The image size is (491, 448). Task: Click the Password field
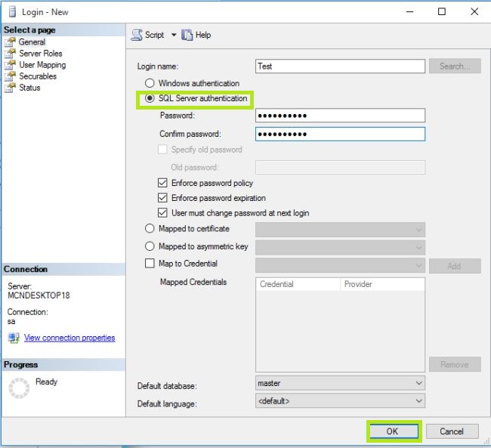[340, 116]
